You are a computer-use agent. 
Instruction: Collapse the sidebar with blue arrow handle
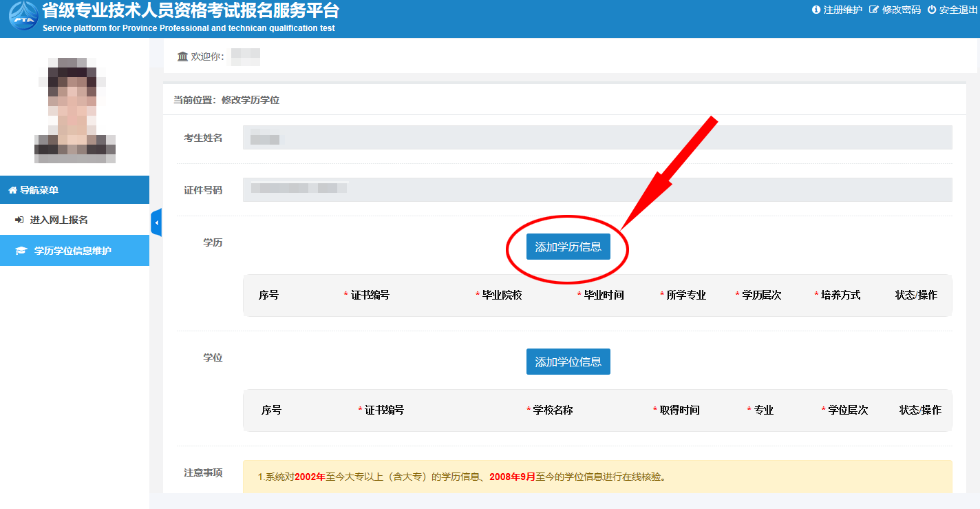pyautogui.click(x=156, y=222)
